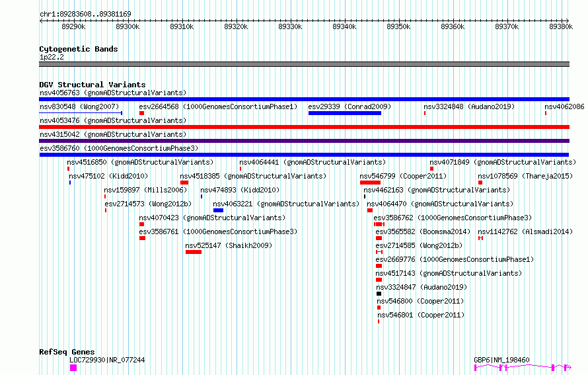Click the esv3586761 red variant glyph
The image size is (588, 375).
pyautogui.click(x=142, y=238)
